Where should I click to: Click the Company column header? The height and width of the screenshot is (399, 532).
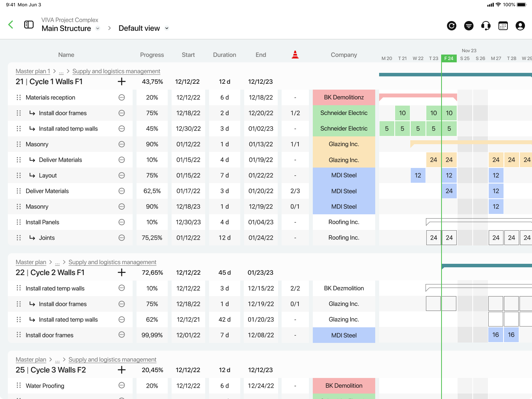(344, 55)
